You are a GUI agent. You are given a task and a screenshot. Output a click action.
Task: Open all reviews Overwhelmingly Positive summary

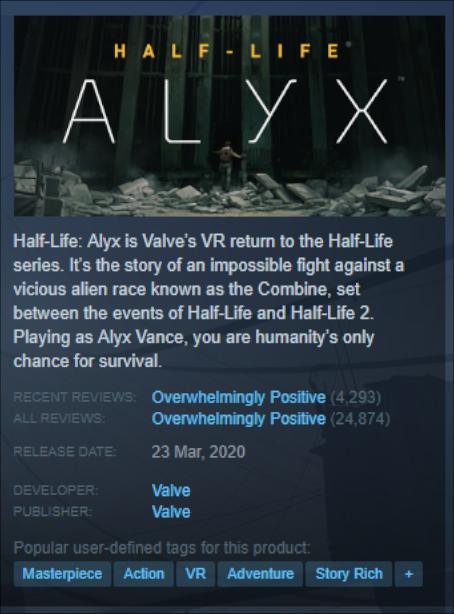point(239,419)
